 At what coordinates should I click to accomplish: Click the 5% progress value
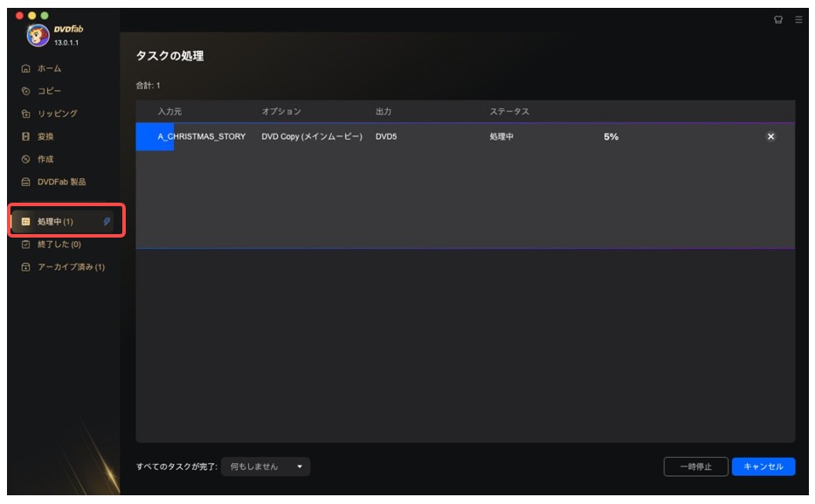(x=611, y=136)
